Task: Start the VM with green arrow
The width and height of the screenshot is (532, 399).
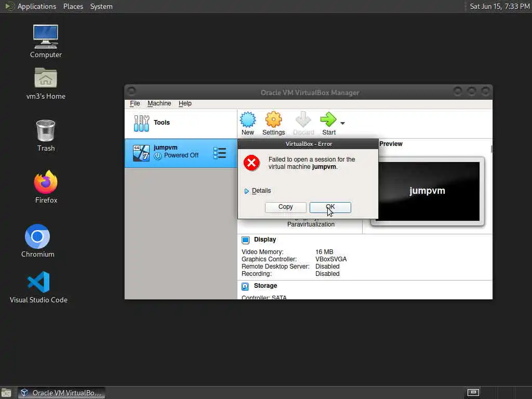Action: click(328, 120)
